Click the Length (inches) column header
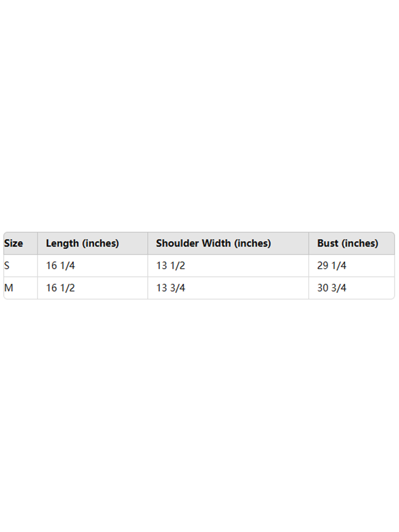This screenshot has width=399, height=532. 82,243
